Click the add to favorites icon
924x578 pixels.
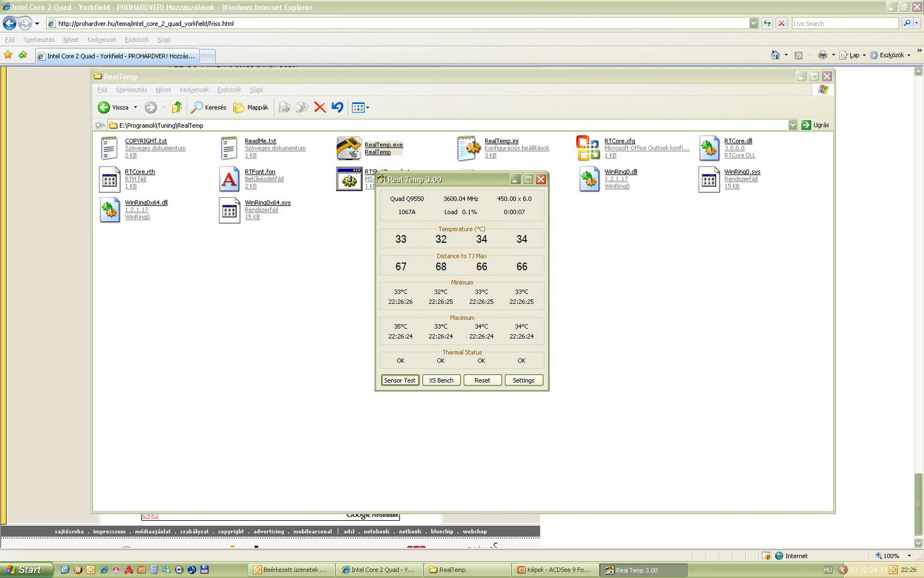point(23,55)
